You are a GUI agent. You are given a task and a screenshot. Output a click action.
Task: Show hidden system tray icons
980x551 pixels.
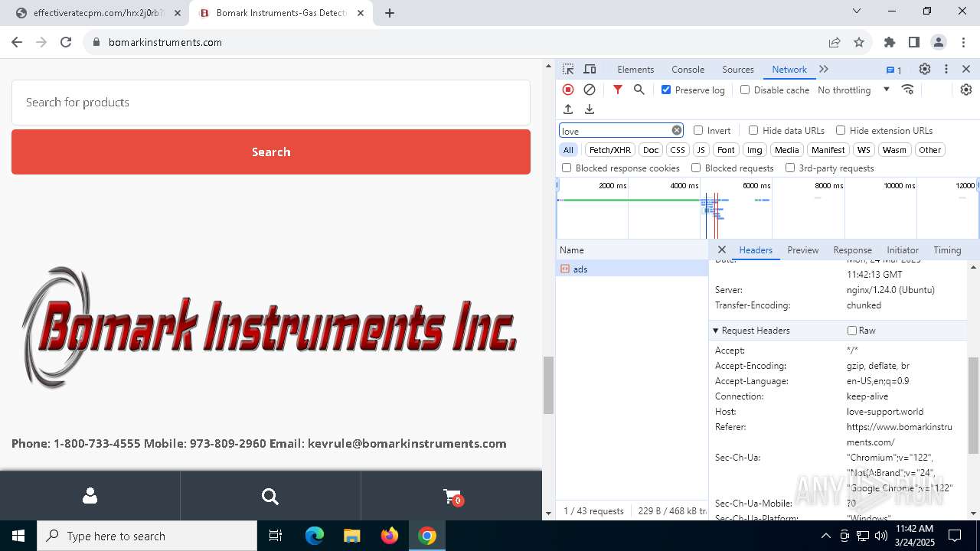tap(825, 536)
